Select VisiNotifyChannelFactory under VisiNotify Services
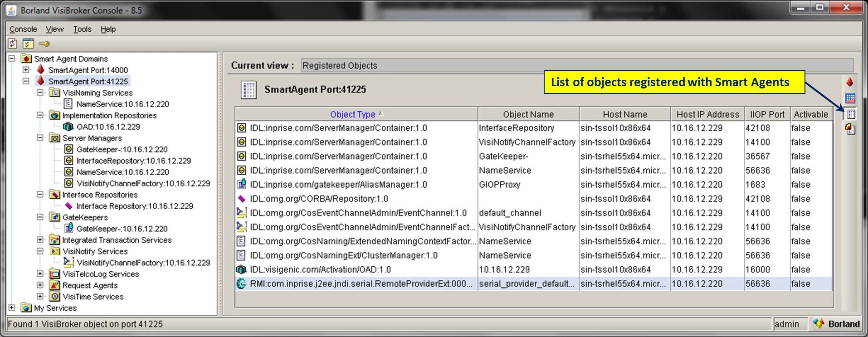868x337 pixels. tap(143, 263)
